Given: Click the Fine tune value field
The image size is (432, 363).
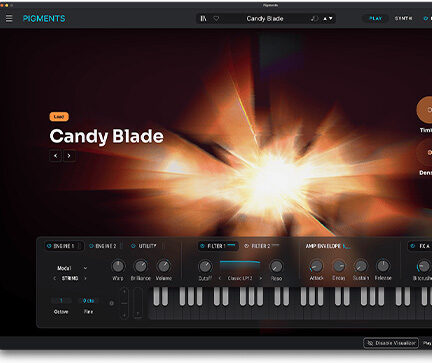Looking at the screenshot, I should coord(88,301).
